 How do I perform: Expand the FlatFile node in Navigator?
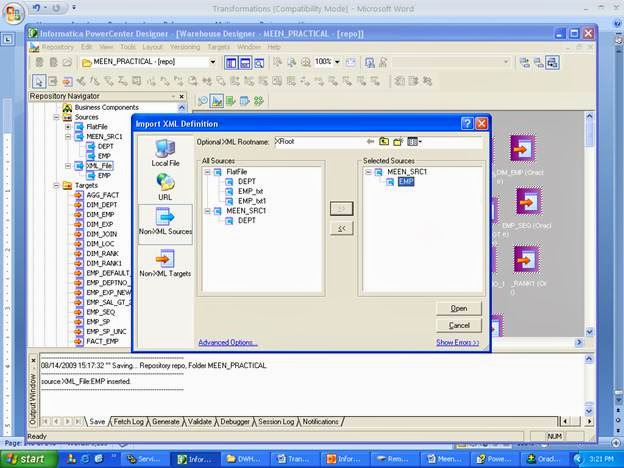tap(68, 127)
